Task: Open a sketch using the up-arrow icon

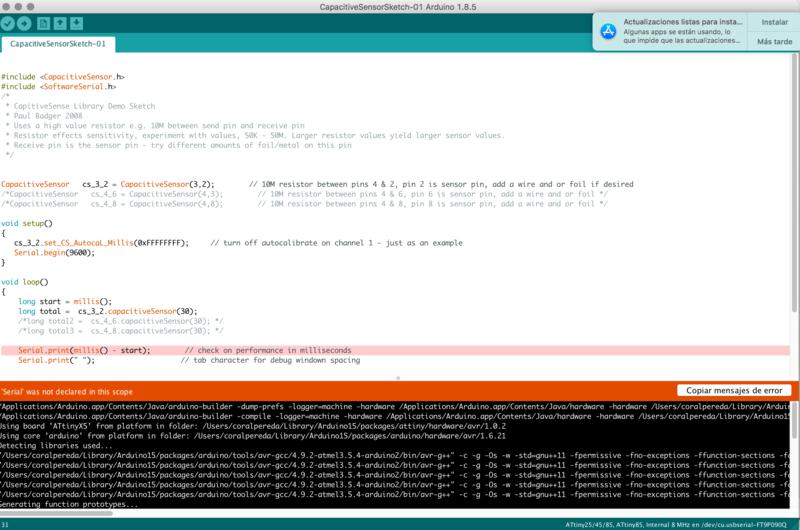Action: pos(60,23)
